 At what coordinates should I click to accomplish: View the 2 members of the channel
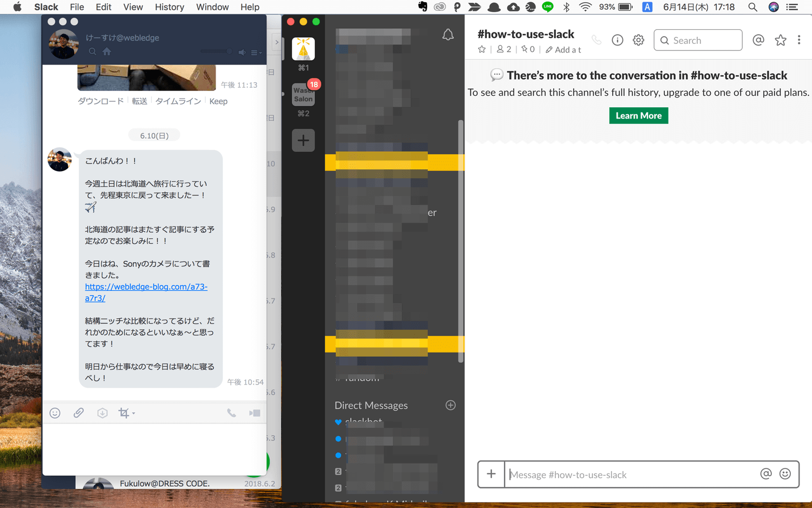[x=504, y=49]
